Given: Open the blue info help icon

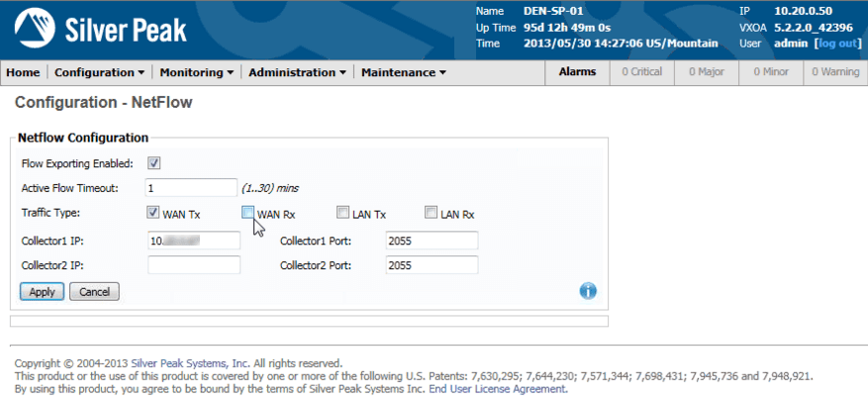Looking at the screenshot, I should click(588, 291).
